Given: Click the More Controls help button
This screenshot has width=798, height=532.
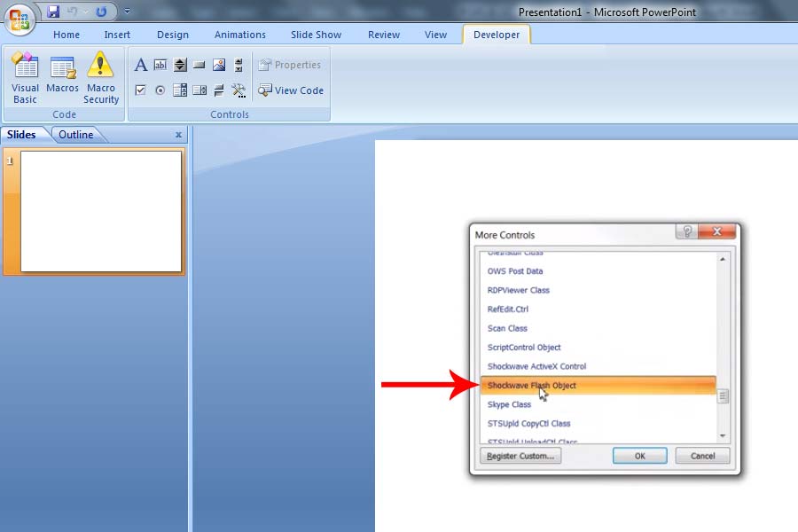Looking at the screenshot, I should tap(687, 231).
